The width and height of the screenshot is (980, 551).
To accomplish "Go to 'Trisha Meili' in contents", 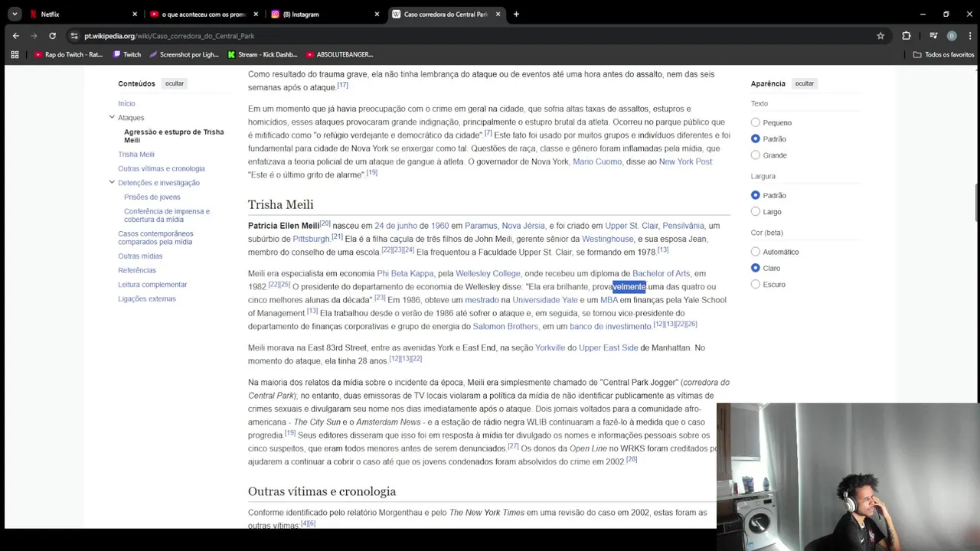I will [x=136, y=155].
